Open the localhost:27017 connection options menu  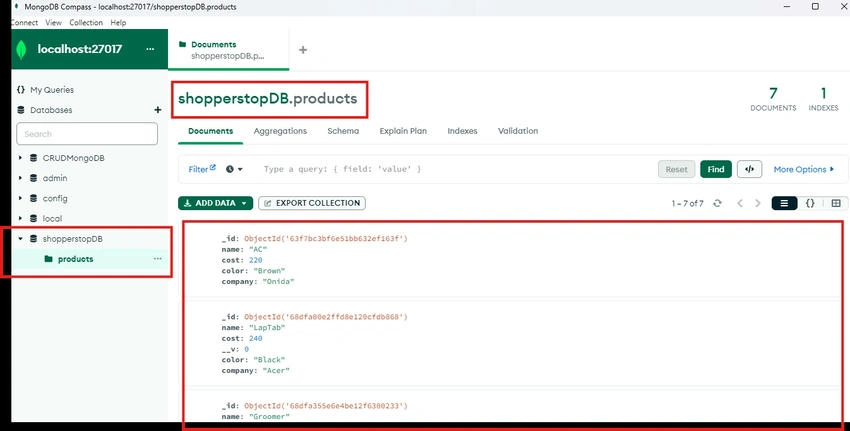150,49
